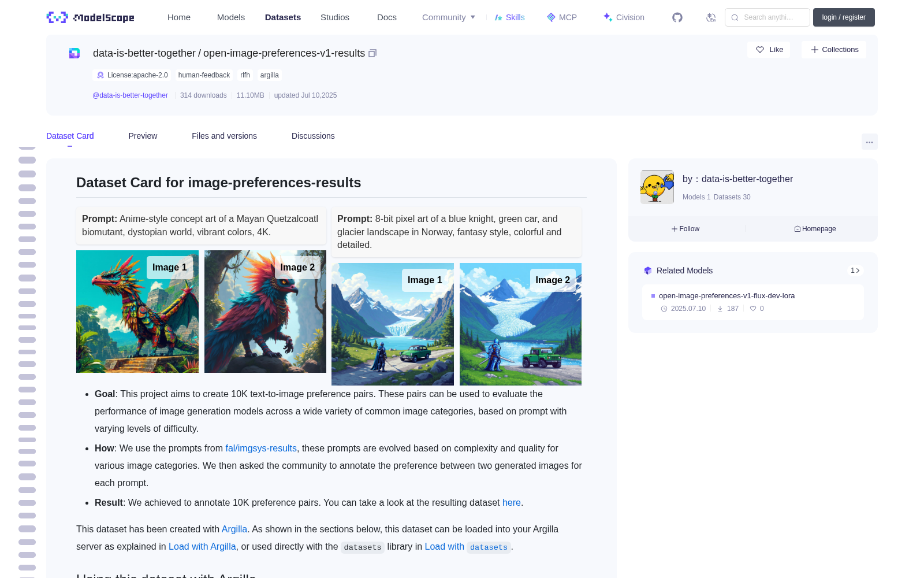Viewport: 924px width, 578px height.
Task: Open the Load with Argilla link
Action: (x=202, y=547)
